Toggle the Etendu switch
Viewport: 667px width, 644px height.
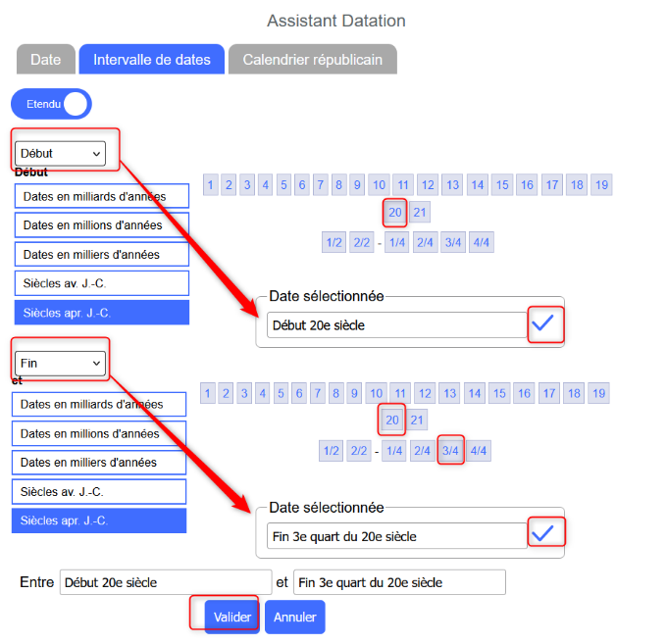tap(51, 103)
